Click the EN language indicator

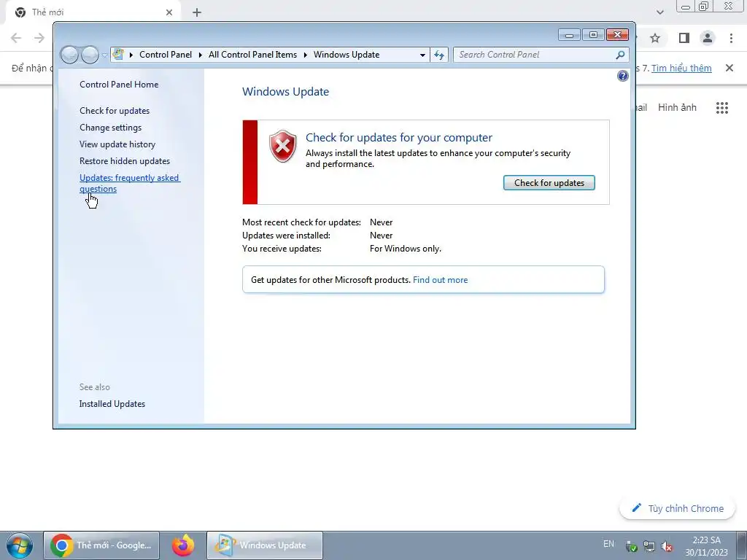608,544
